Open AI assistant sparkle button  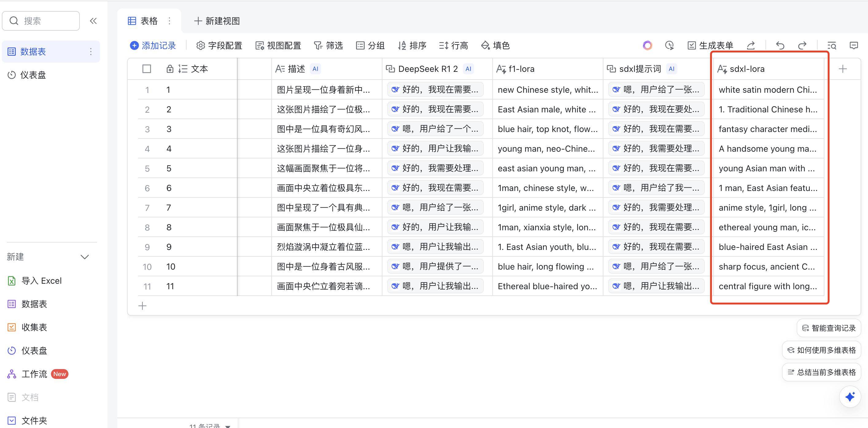[850, 397]
